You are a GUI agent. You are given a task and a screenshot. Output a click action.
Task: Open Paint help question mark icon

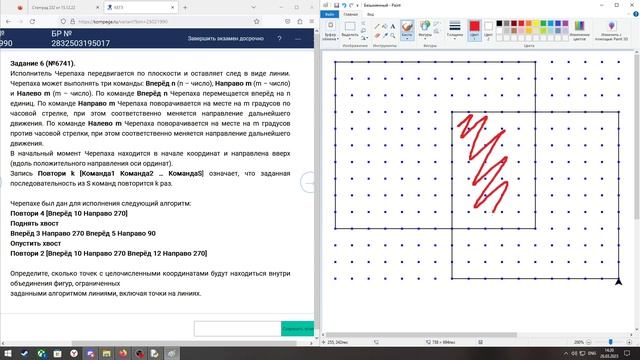636,14
